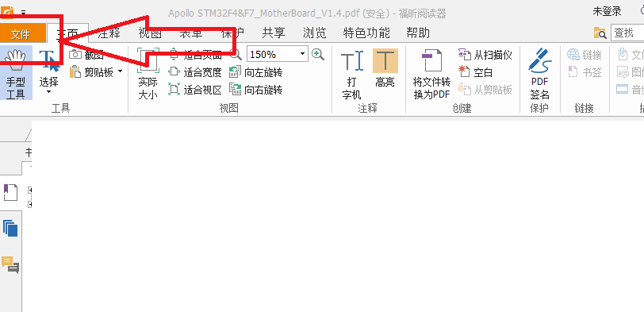Screen dimensions: 644x312
Task: Click 将文件转换为PDF convert button
Action: [x=431, y=74]
